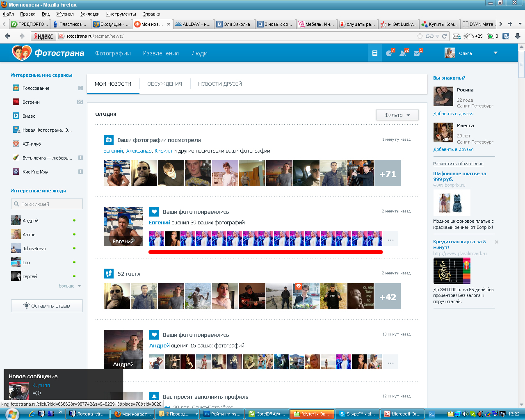
Task: Open the messages envelope icon in header
Action: [418, 53]
